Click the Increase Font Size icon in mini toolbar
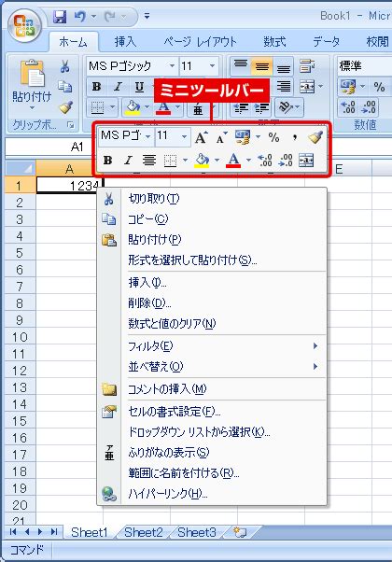 pyautogui.click(x=201, y=137)
